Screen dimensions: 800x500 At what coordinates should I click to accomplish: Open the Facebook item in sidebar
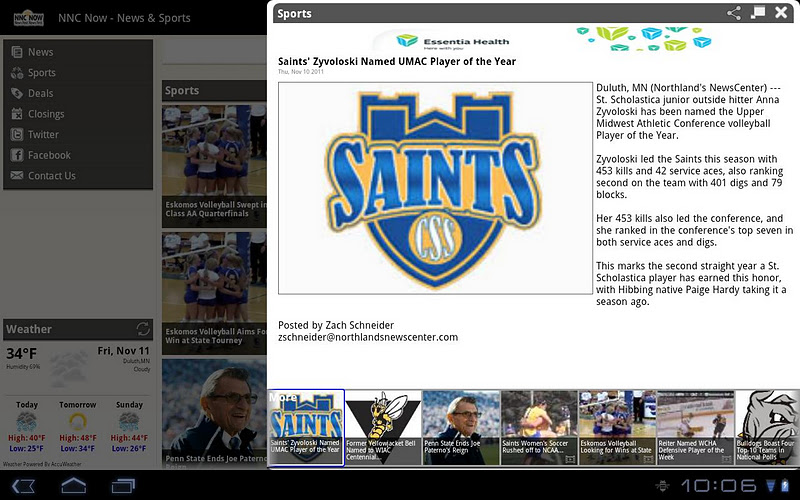point(78,155)
